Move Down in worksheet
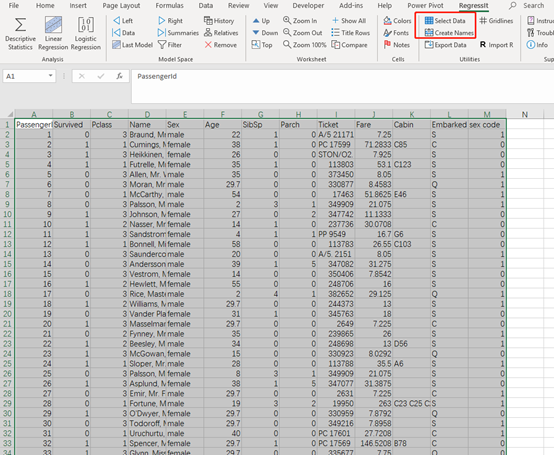Viewport: 554px width, 455px height. [265, 33]
